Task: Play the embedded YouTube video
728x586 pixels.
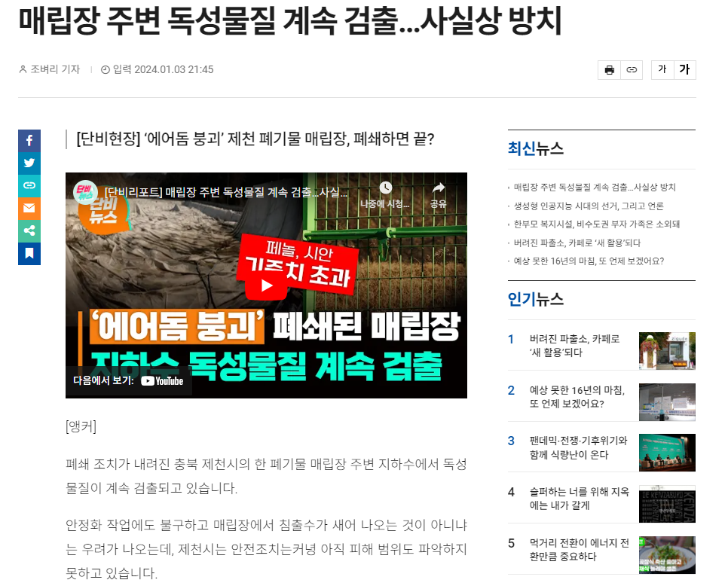Action: pos(266,285)
